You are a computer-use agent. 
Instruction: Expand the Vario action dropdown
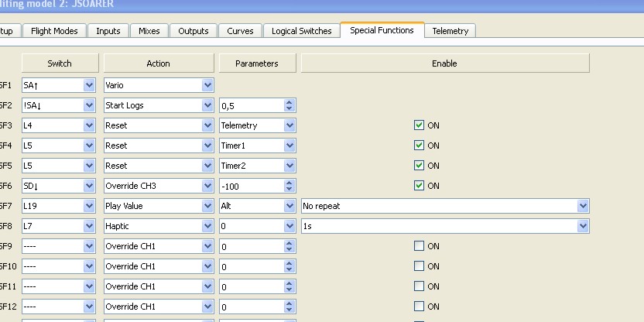207,85
